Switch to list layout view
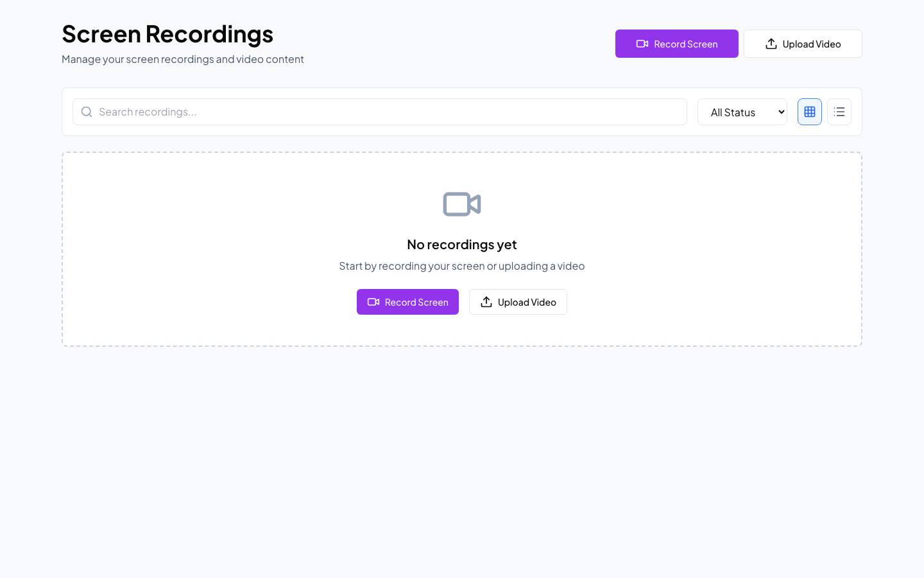The width and height of the screenshot is (924, 578). (839, 112)
